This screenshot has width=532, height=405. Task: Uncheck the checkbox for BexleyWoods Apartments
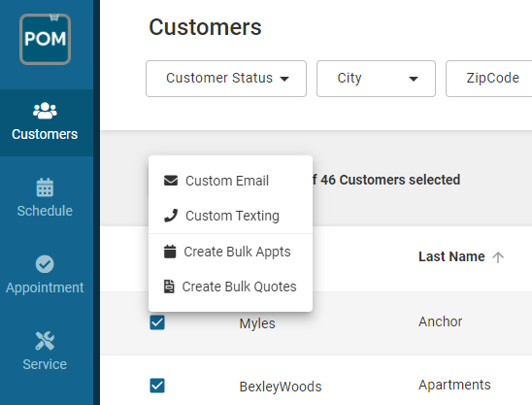click(x=157, y=386)
